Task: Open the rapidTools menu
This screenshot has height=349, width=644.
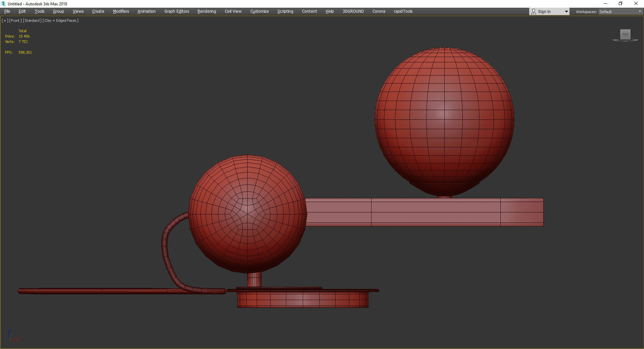Action: click(403, 11)
